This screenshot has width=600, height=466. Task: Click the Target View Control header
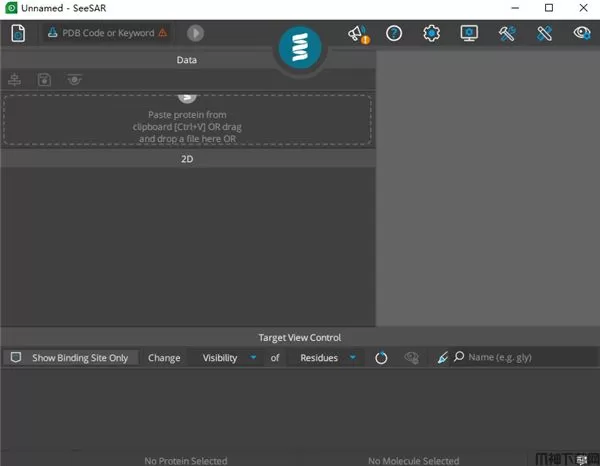coord(300,337)
